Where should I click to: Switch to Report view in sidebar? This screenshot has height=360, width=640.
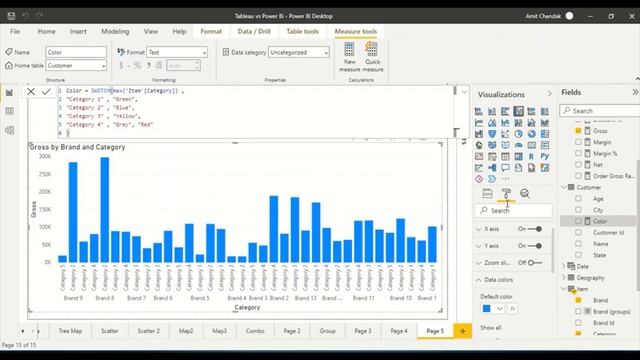(9, 93)
